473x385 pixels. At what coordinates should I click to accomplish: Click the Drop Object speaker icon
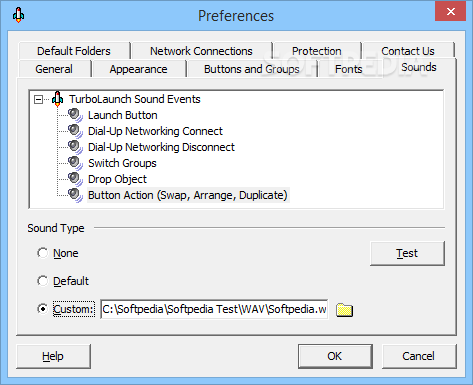pos(75,179)
